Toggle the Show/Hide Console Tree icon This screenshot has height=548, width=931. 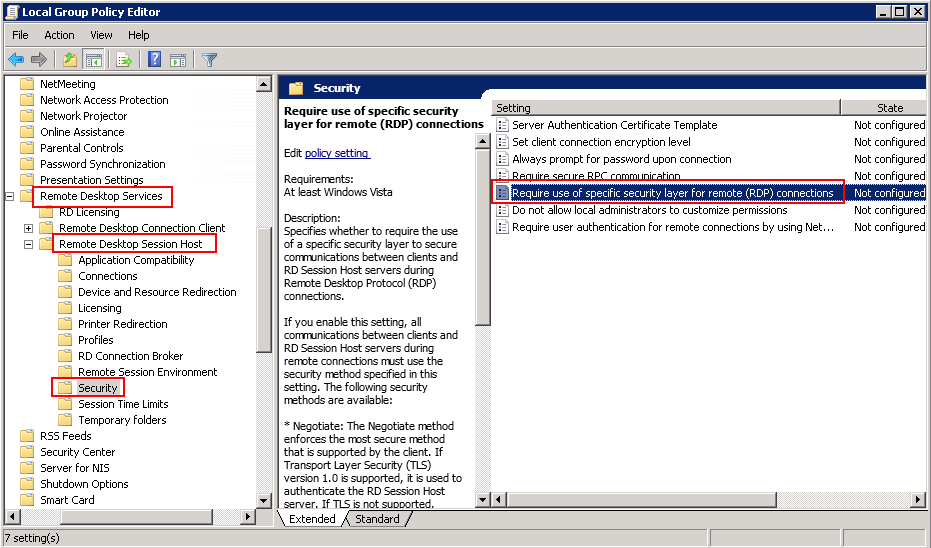click(x=93, y=59)
